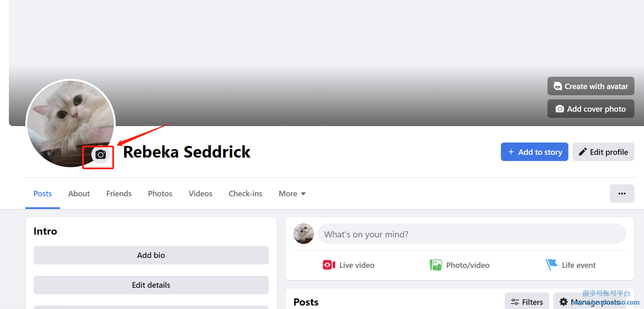This screenshot has width=644, height=309.
Task: Click the Life event flag icon
Action: click(552, 264)
